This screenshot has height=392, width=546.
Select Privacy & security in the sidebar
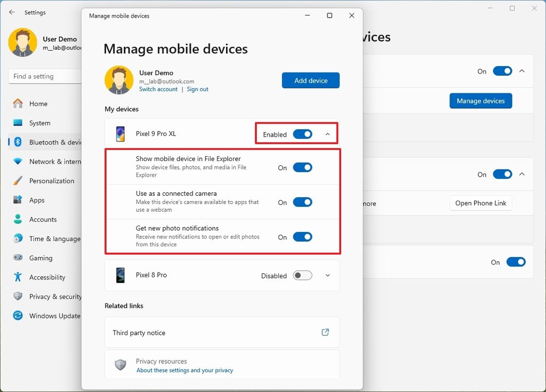(18, 296)
